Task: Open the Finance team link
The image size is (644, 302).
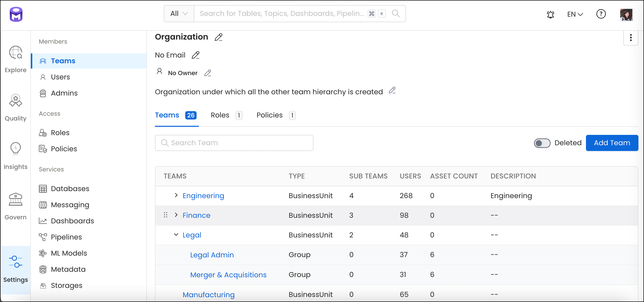Action: pos(196,215)
